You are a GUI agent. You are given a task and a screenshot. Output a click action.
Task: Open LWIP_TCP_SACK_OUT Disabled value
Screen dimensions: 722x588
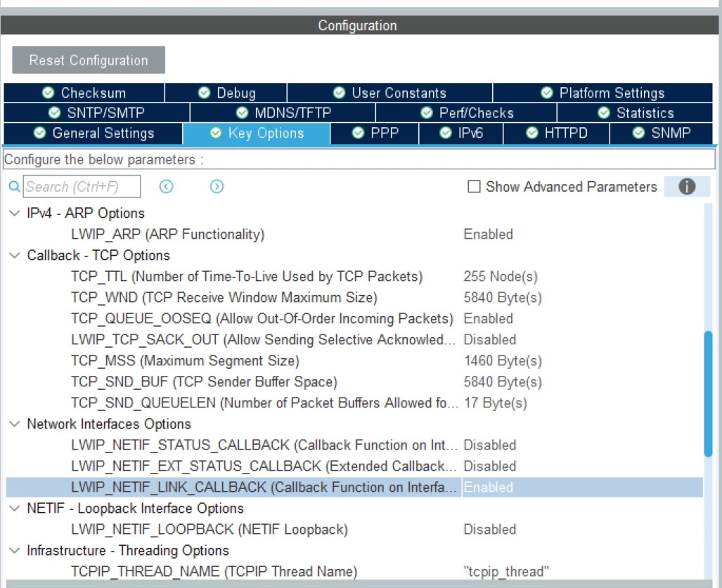click(489, 339)
